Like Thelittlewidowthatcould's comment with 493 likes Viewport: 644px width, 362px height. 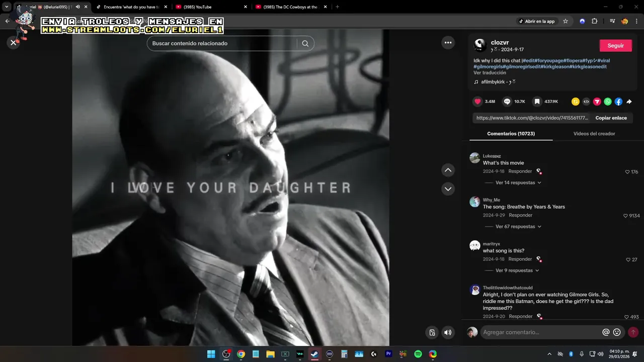click(x=626, y=317)
